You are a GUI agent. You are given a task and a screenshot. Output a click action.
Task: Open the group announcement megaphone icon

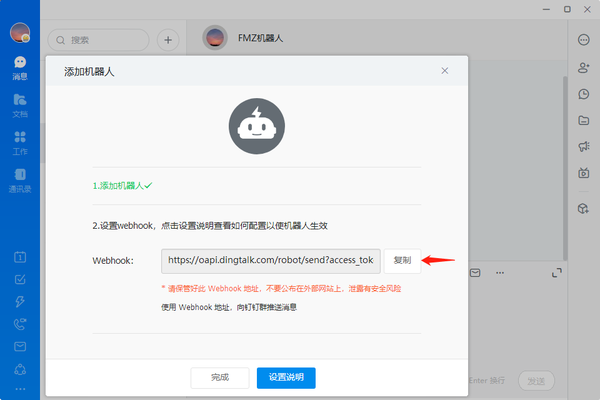point(583,147)
